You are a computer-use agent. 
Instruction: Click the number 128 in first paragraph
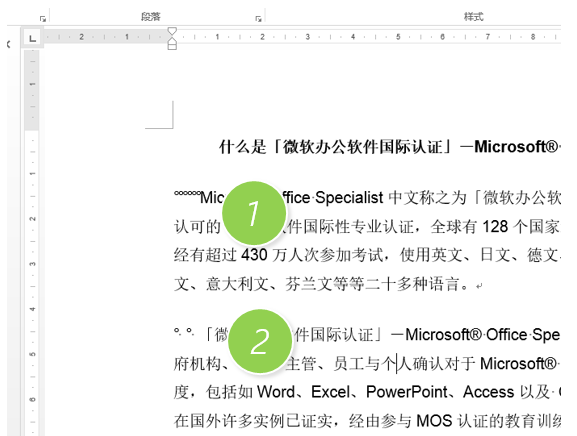click(x=496, y=227)
